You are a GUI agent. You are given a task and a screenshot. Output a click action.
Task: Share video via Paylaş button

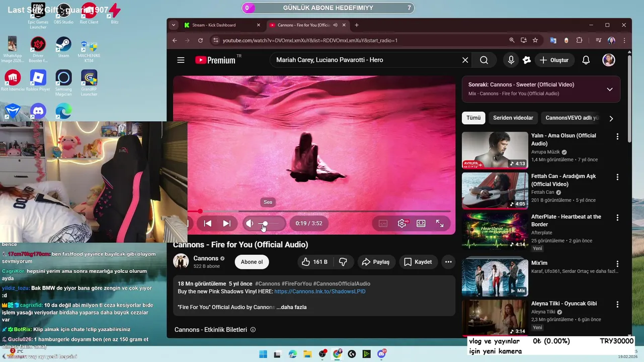(x=376, y=262)
